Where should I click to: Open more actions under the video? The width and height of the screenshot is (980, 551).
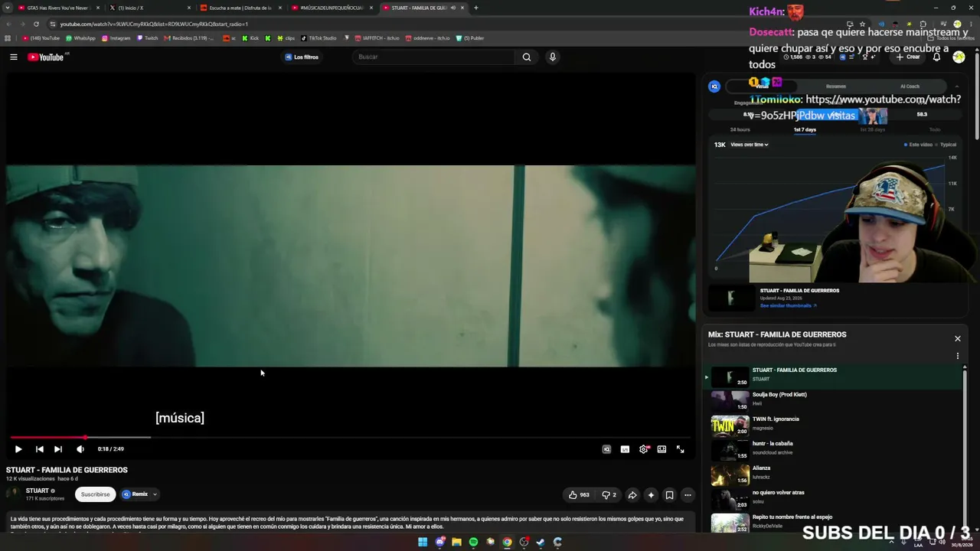(688, 495)
